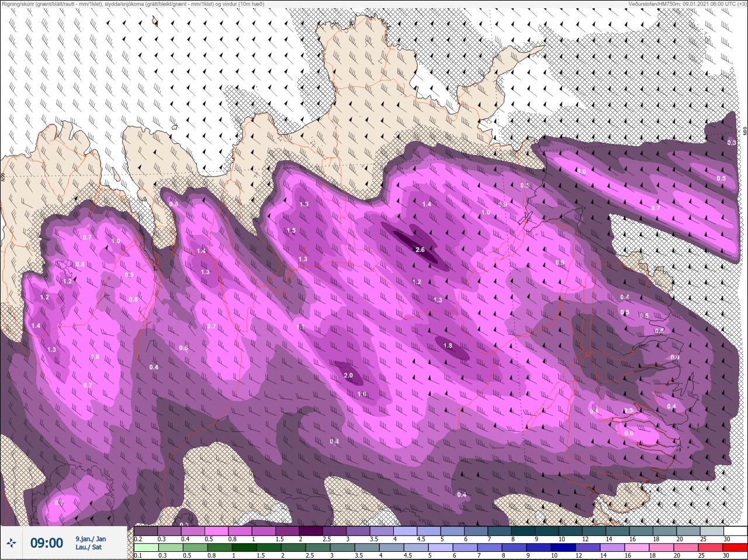The height and width of the screenshot is (560, 748).
Task: Pick the upper legend swatch between 9 and 10
Action: tap(547, 531)
